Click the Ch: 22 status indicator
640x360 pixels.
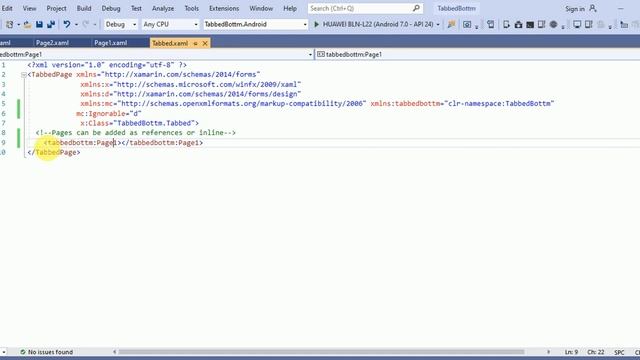point(596,352)
